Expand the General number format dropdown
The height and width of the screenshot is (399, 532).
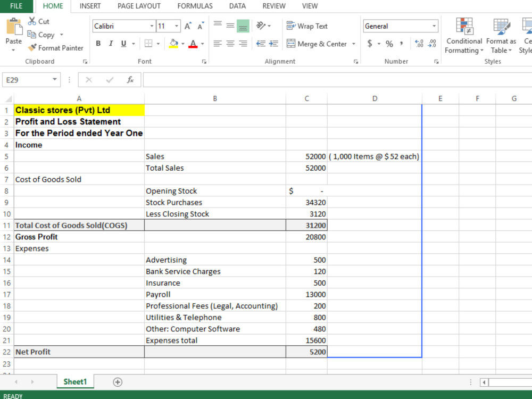(x=434, y=26)
